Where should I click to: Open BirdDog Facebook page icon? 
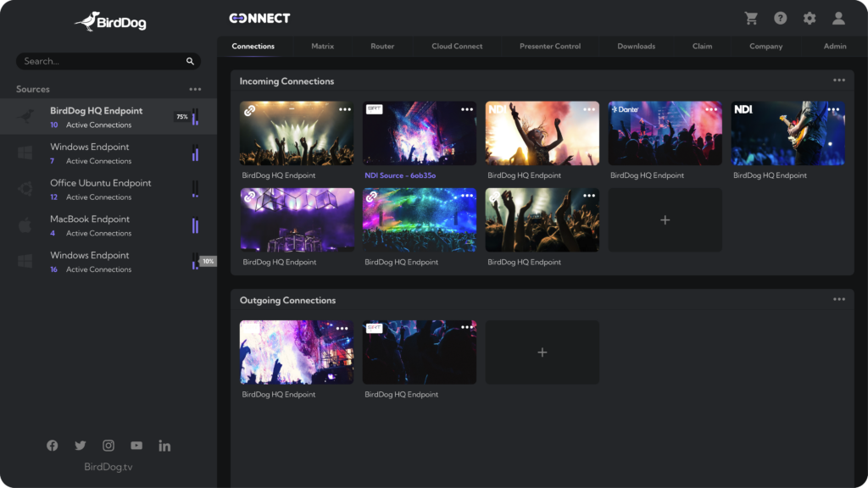coord(53,446)
